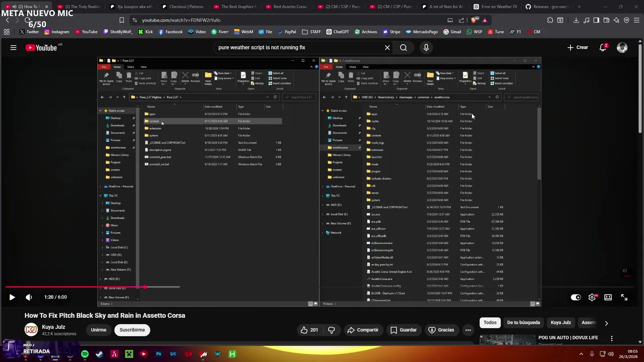The image size is (644, 362).
Task: Open MercadoPago bookmark
Action: pyautogui.click(x=422, y=32)
